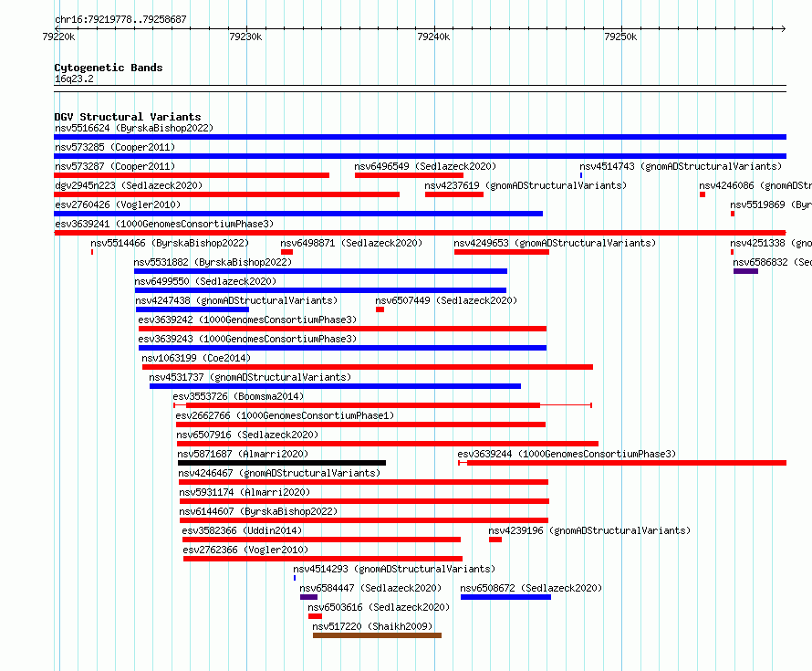This screenshot has width=812, height=671.
Task: Select esv3553726 (Boomsma2014) label
Action: click(238, 396)
